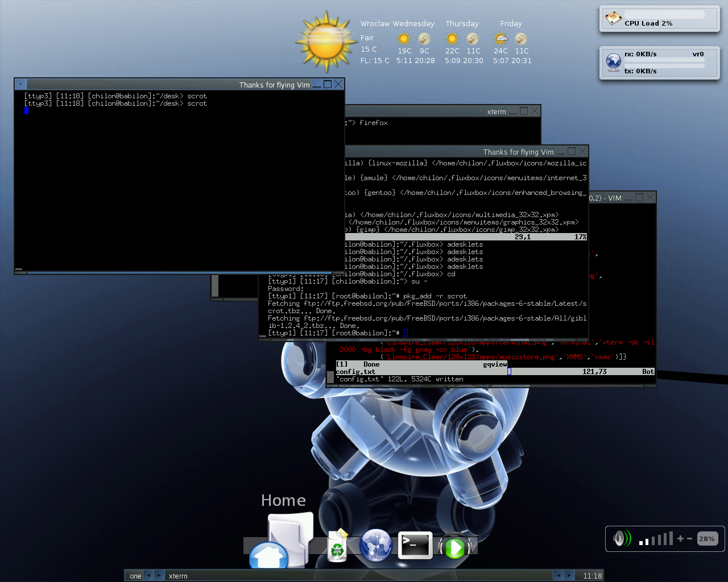Switch to next workspace using arrow beside 'one'
The image size is (728, 582).
(159, 575)
